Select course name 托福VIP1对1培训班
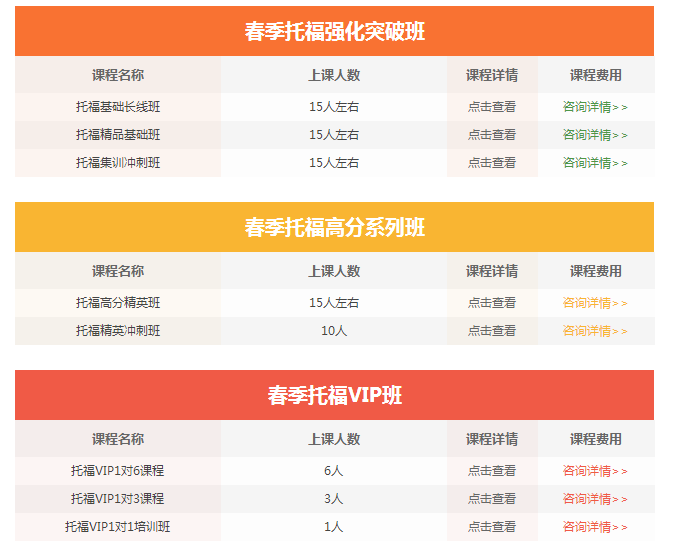Image resolution: width=678 pixels, height=560 pixels. [118, 527]
